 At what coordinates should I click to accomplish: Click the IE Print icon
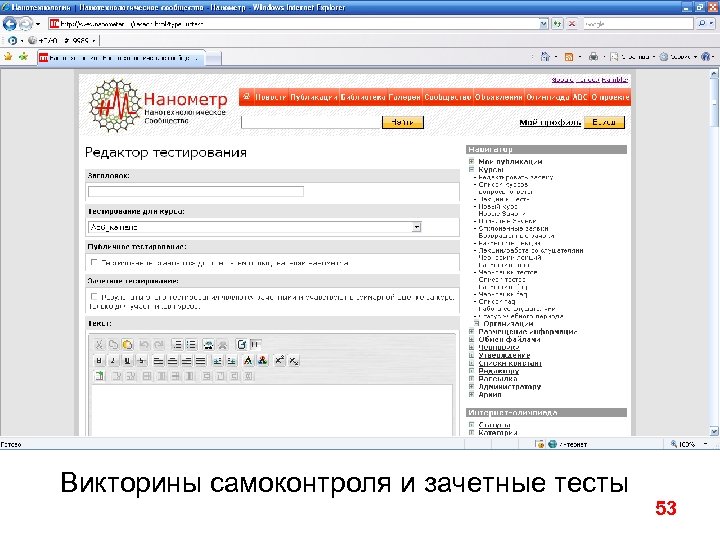[x=594, y=57]
